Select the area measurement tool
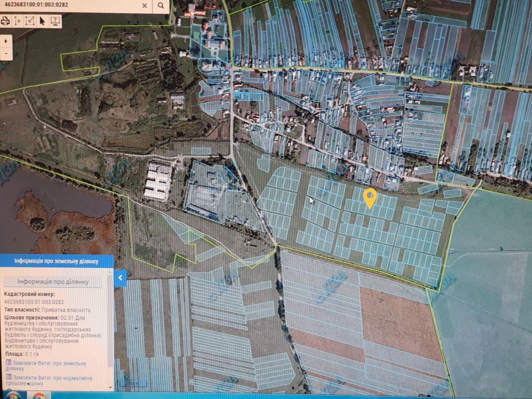The width and height of the screenshot is (532, 399). coord(30,21)
